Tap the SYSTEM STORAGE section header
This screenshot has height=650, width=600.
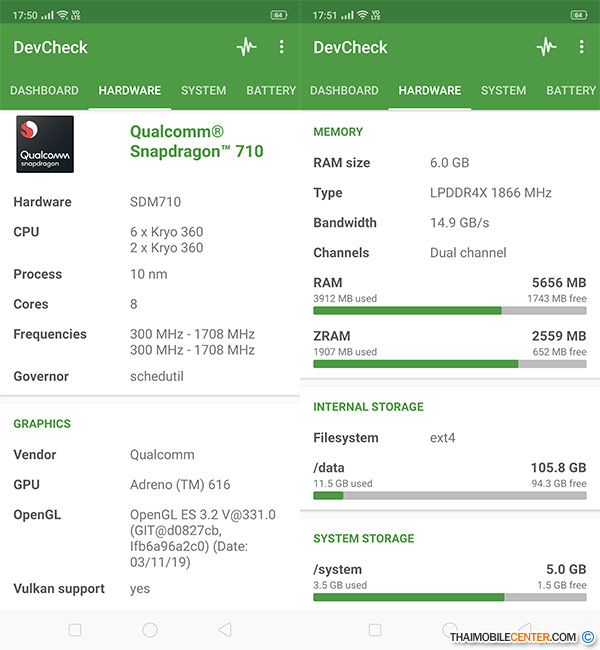tap(364, 538)
